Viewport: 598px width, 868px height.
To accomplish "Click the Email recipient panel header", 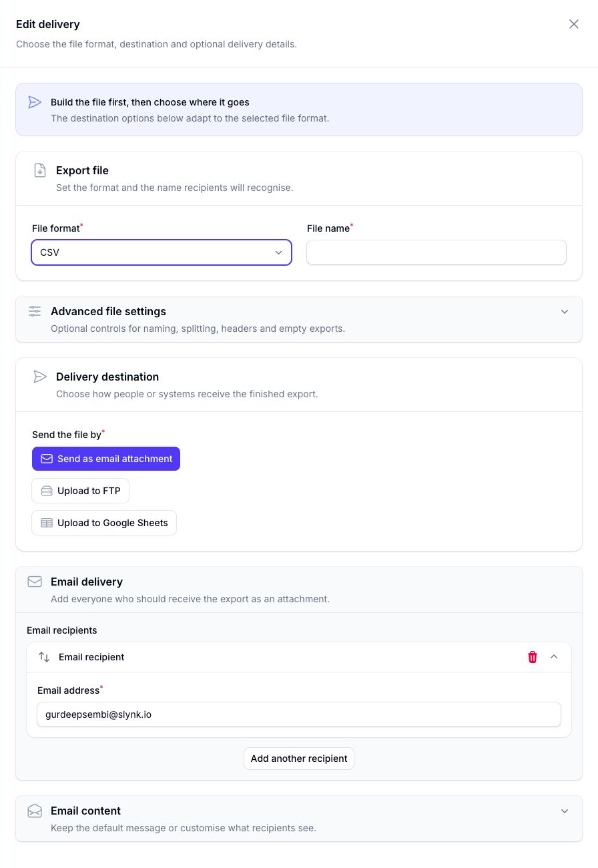I will [299, 657].
